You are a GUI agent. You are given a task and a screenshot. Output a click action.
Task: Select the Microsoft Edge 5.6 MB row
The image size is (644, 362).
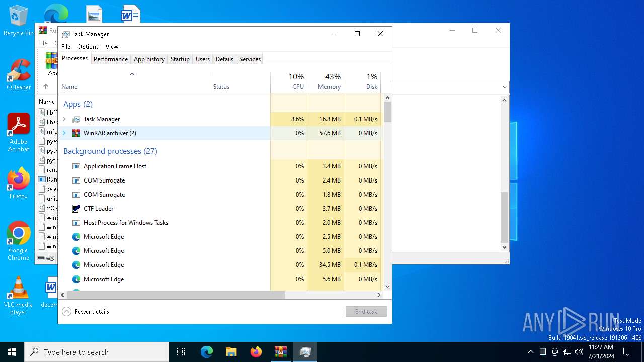[220, 279]
